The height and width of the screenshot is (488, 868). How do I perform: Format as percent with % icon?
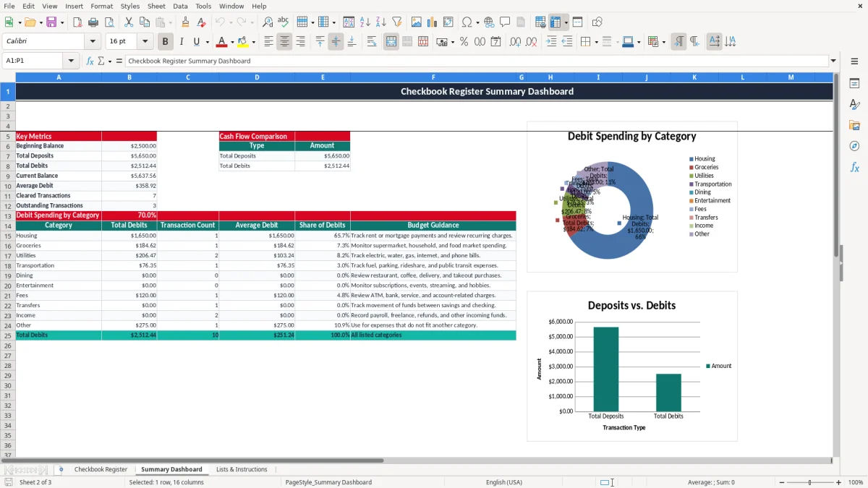464,42
